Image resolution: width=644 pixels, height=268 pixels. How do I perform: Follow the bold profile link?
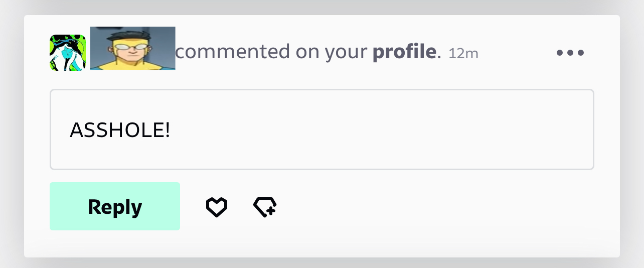[405, 52]
